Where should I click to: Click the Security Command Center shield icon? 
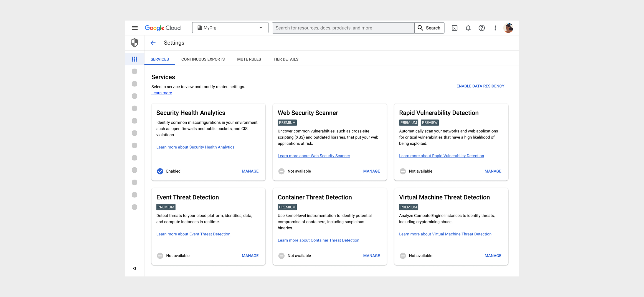click(x=135, y=43)
